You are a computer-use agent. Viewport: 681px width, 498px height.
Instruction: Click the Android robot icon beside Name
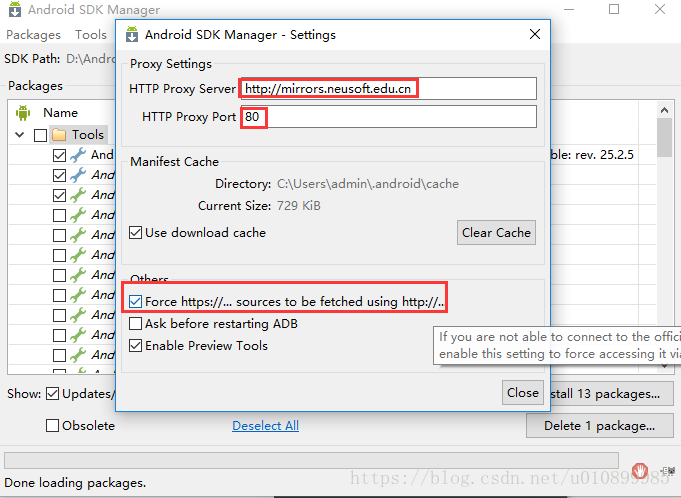tap(23, 113)
